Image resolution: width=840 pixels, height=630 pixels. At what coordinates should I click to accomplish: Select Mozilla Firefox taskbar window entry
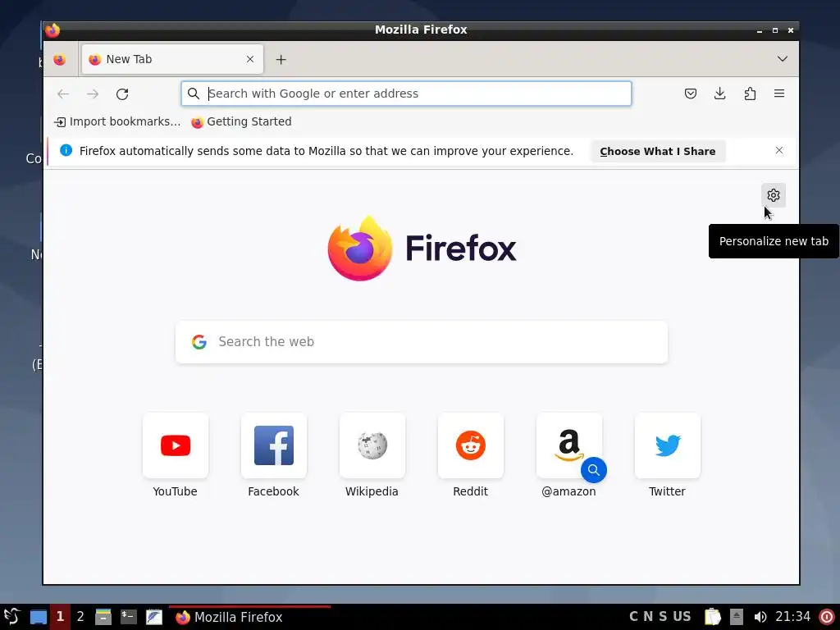click(249, 617)
